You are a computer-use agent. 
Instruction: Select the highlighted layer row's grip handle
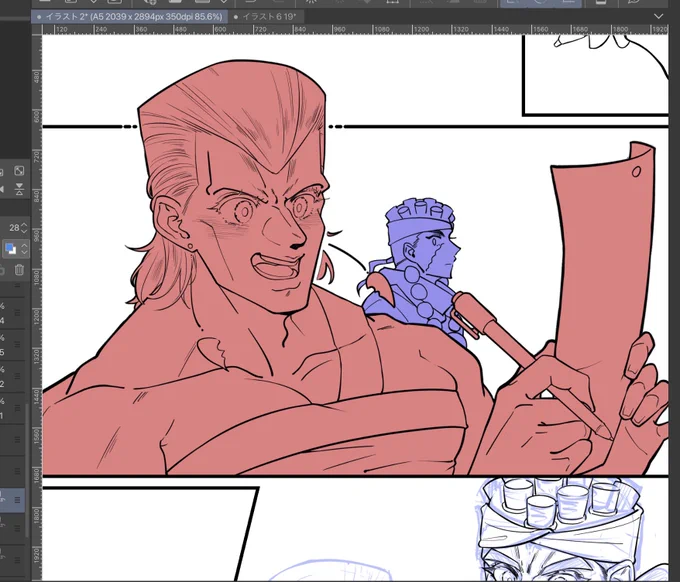17,500
